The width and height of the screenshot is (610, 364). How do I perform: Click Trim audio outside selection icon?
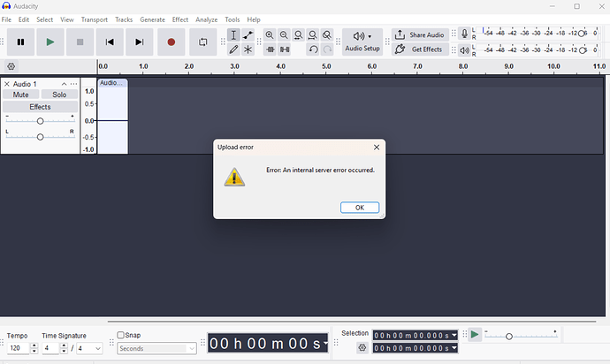coord(271,49)
